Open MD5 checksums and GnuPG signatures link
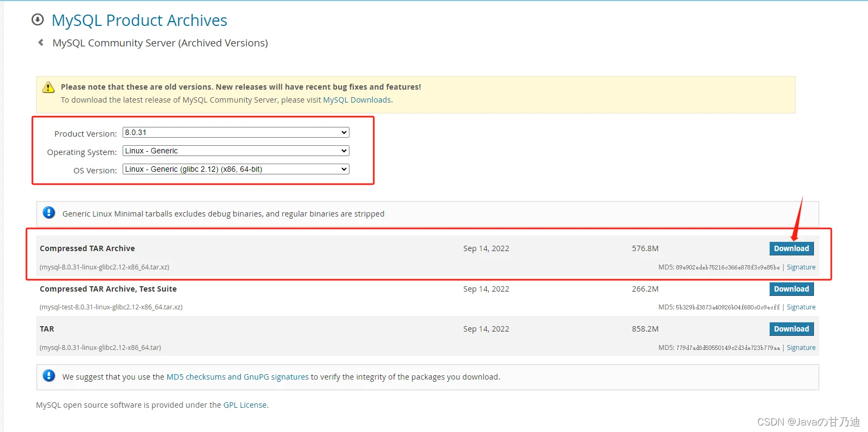This screenshot has width=868, height=432. 238,377
